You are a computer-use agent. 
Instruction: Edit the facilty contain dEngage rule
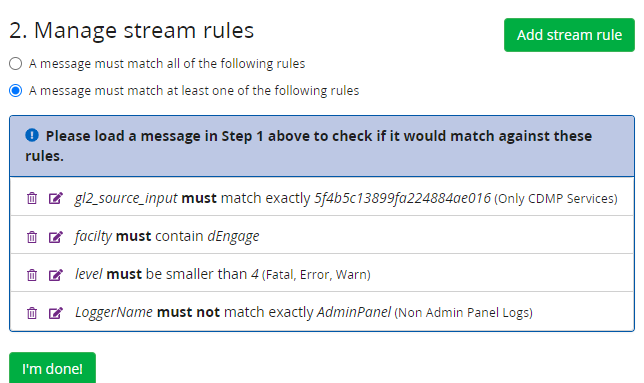[x=55, y=237]
